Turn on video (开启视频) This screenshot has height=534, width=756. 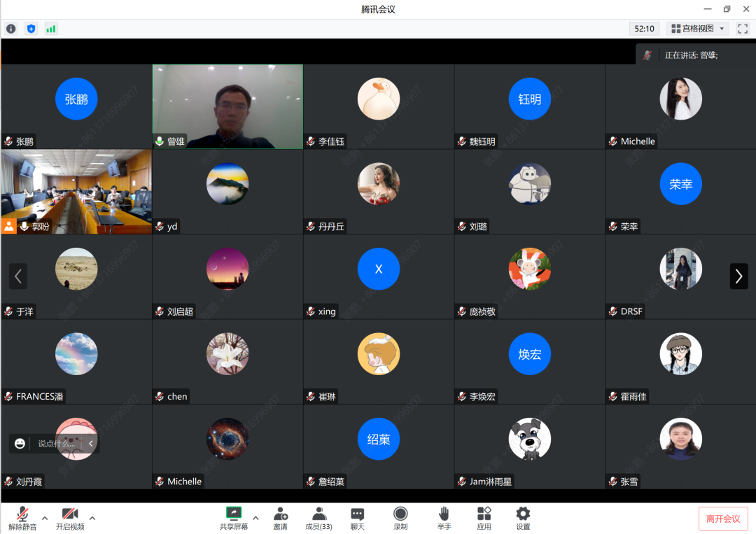point(70,518)
